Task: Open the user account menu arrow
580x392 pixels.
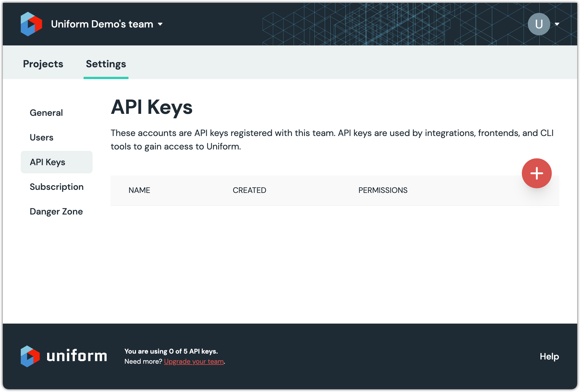Action: 557,24
